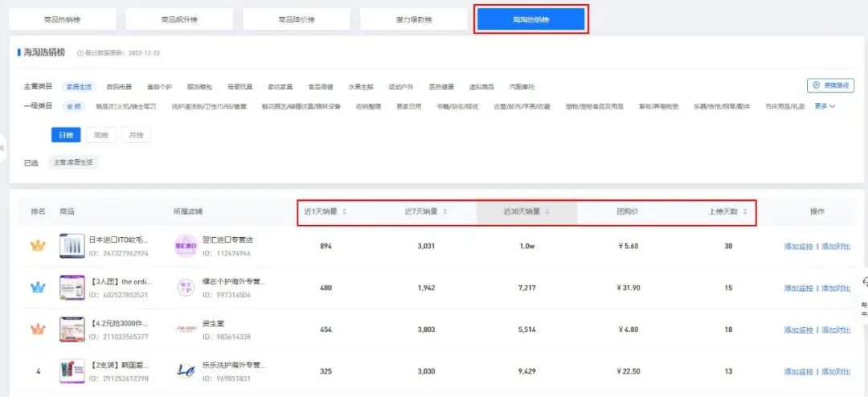Filter by 畜牧/养殖物资 subcategory
Image resolution: width=868 pixels, height=397 pixels.
(x=658, y=106)
